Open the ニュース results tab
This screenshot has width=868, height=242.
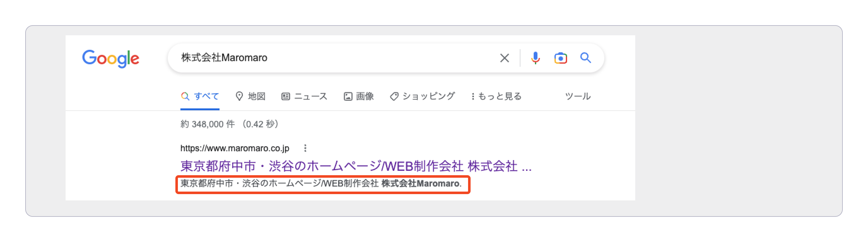pos(311,96)
